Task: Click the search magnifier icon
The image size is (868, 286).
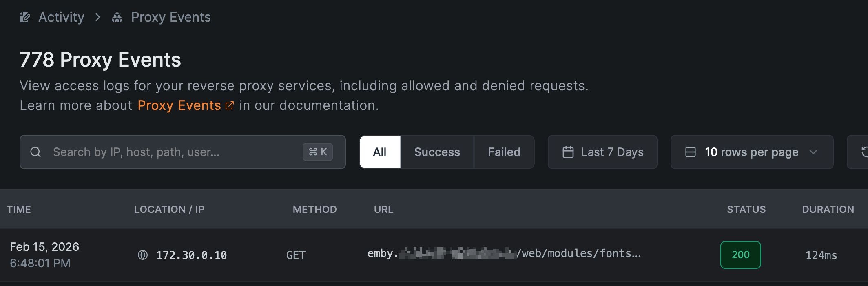Action: click(x=35, y=152)
